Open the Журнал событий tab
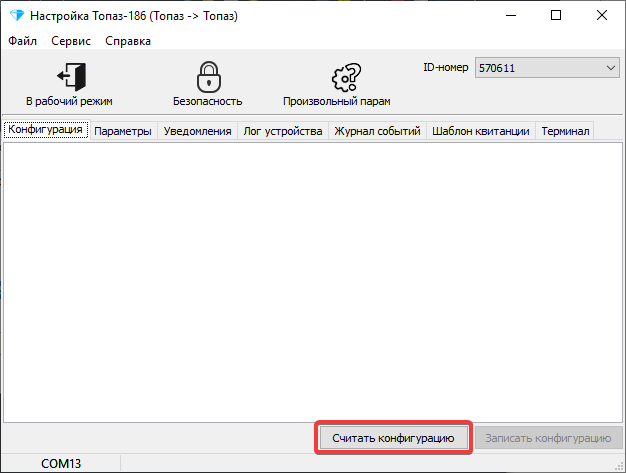Screen dimensions: 626x473 coord(377,131)
